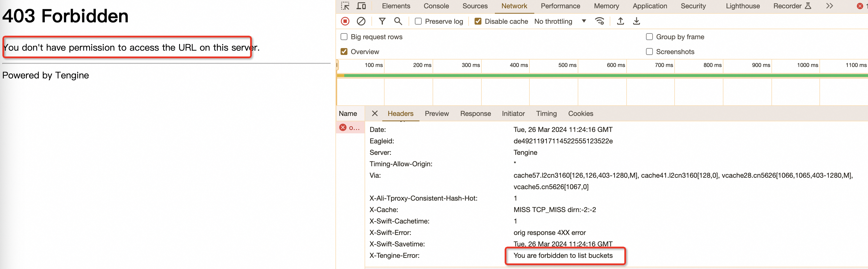Enable Preserve log checkbox
The image size is (868, 269).
tap(418, 21)
